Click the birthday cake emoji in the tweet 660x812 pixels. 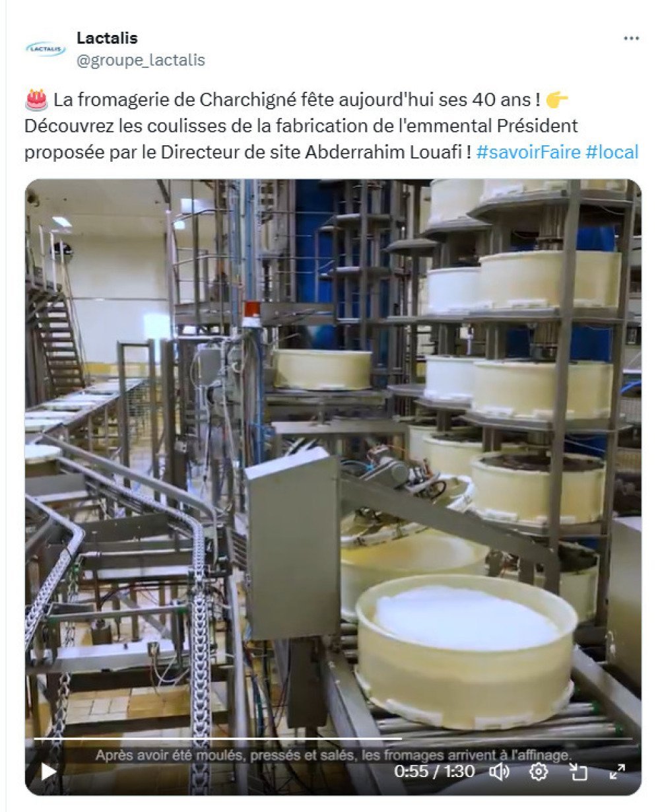pyautogui.click(x=36, y=100)
